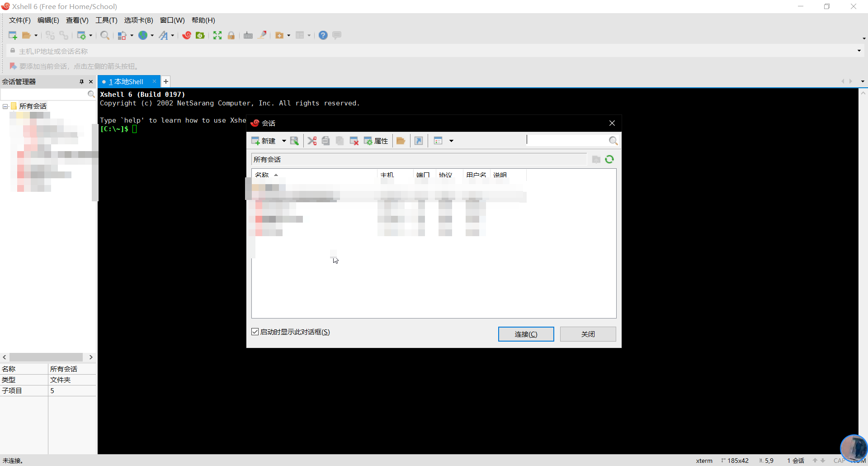Expand the 新建 dropdown arrow in dialog

[284, 141]
